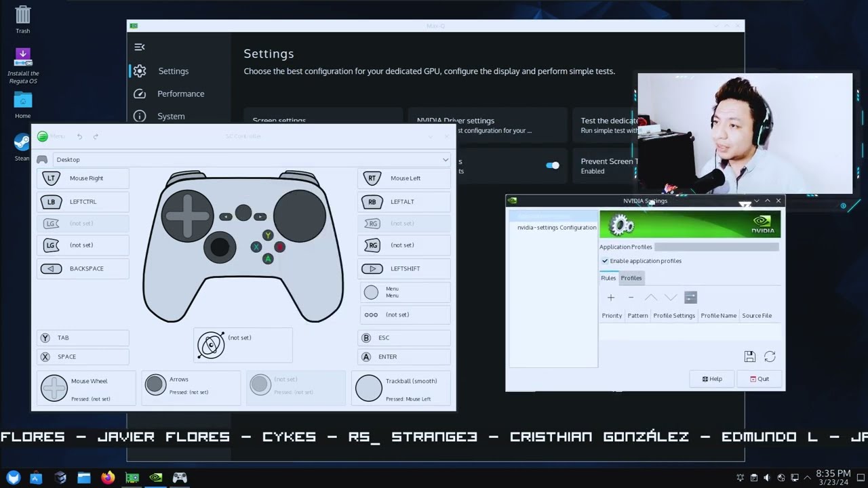Open NVIDIA Driver settings card
Screen dimensions: 868x488
(487, 125)
